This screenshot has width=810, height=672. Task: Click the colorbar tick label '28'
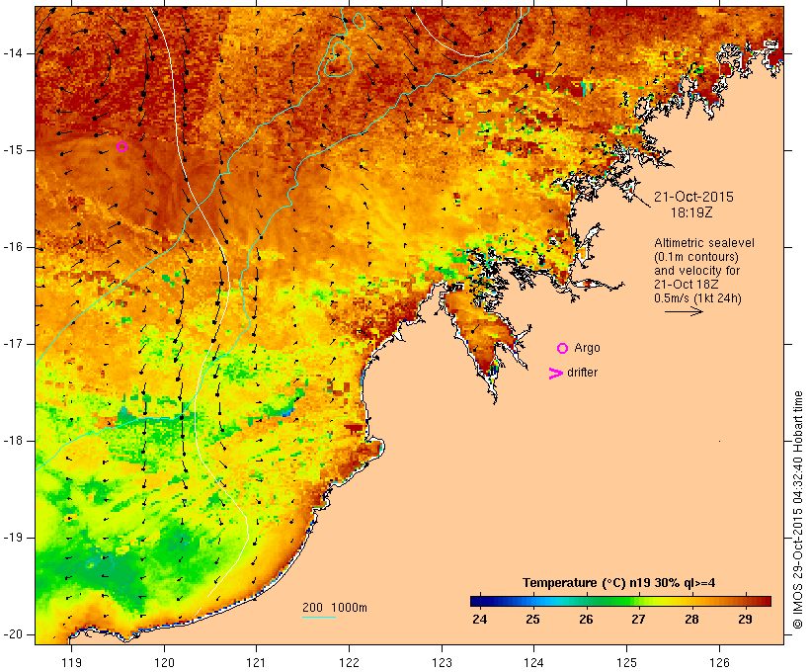[691, 619]
